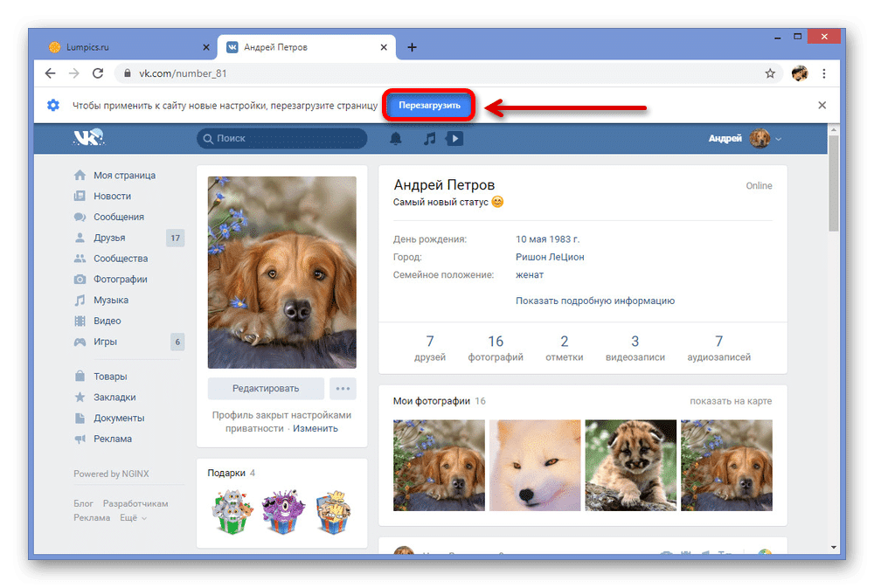874x588 pixels.
Task: Bookmark page with star icon
Action: [x=770, y=74]
